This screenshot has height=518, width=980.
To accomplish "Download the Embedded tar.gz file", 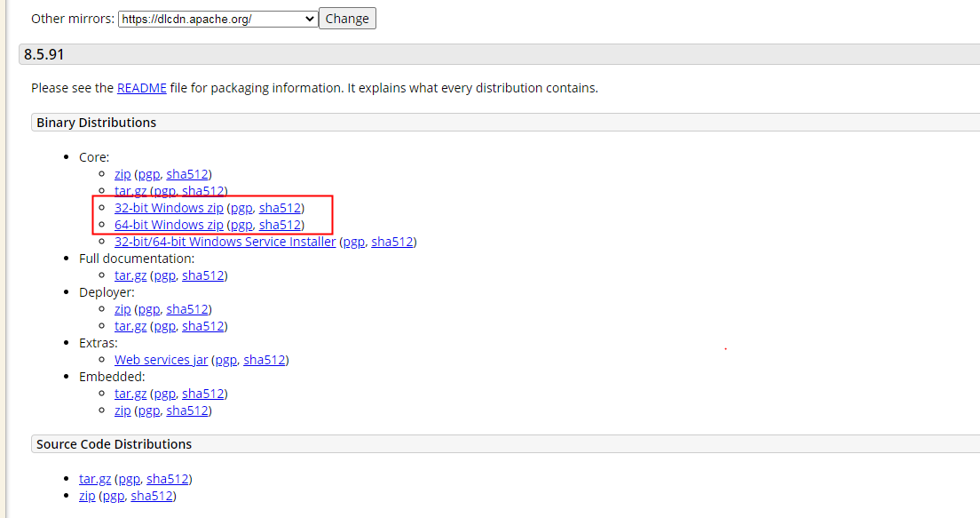I will 131,394.
